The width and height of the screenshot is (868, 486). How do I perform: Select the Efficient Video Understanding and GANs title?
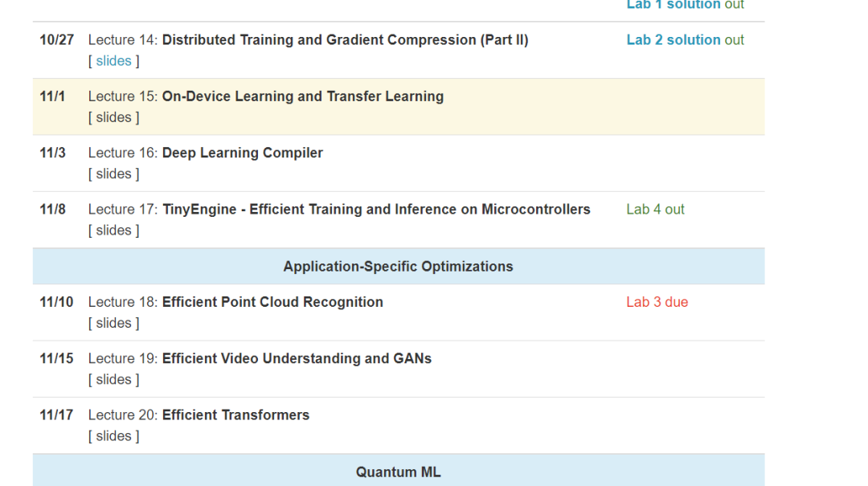(x=297, y=358)
